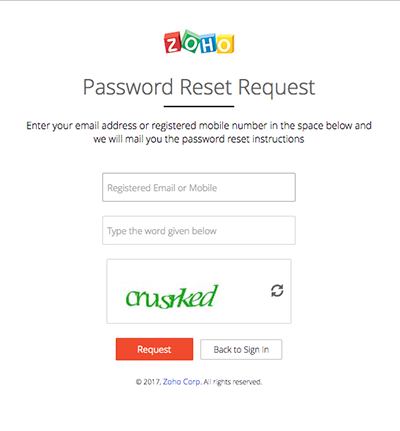The height and width of the screenshot is (431, 400).
Task: Go Back to Sign In
Action: (x=241, y=349)
